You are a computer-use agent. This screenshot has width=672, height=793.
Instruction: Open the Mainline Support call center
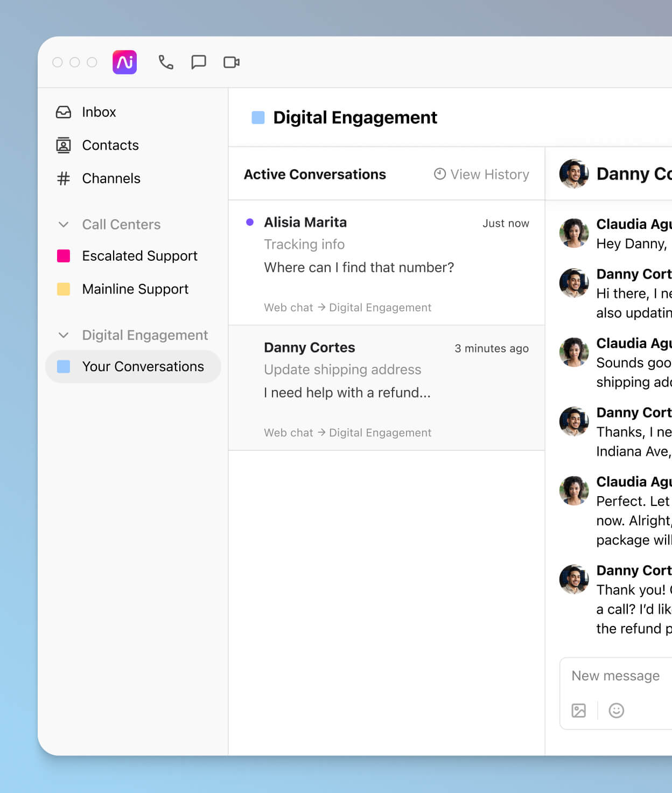pos(135,289)
